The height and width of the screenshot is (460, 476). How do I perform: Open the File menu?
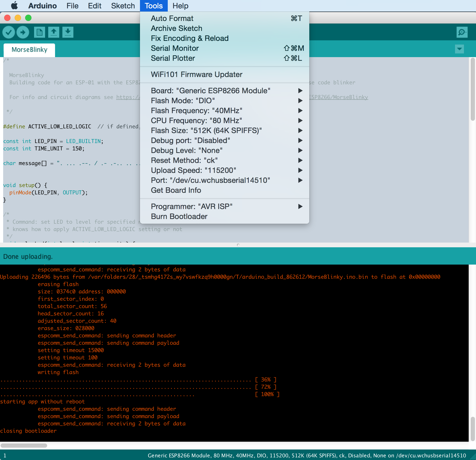(x=72, y=6)
